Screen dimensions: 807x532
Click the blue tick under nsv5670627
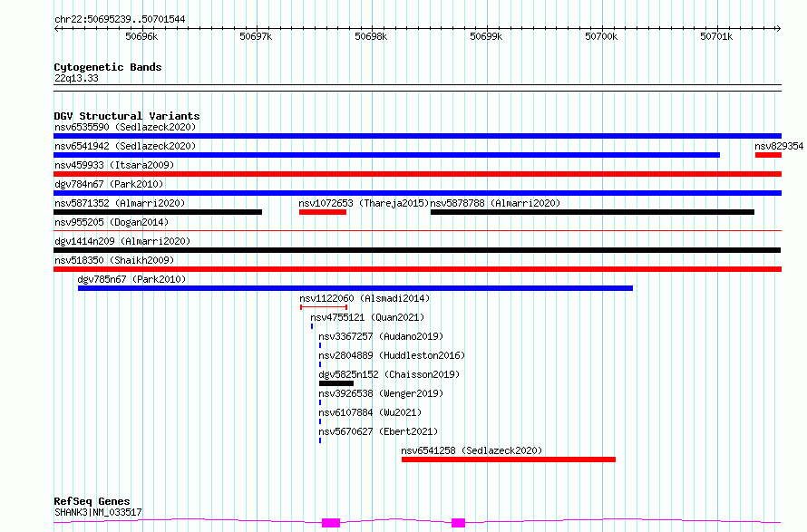[320, 440]
